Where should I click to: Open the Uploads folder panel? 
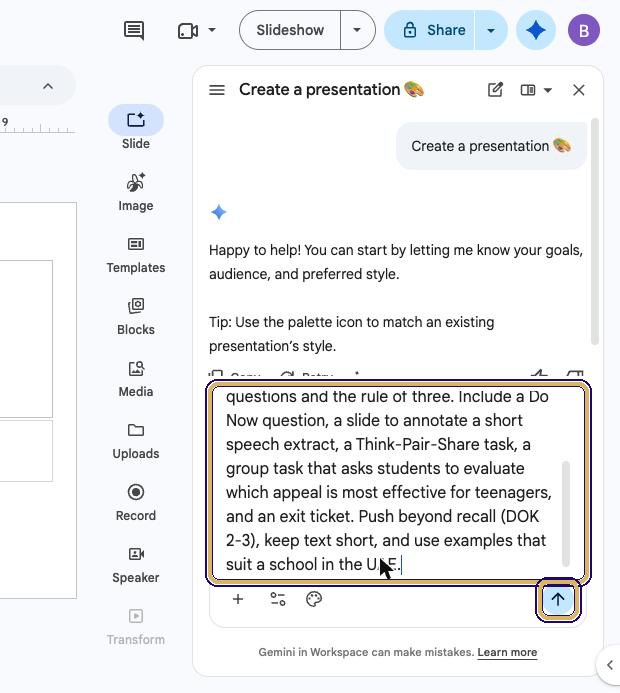[x=136, y=441]
